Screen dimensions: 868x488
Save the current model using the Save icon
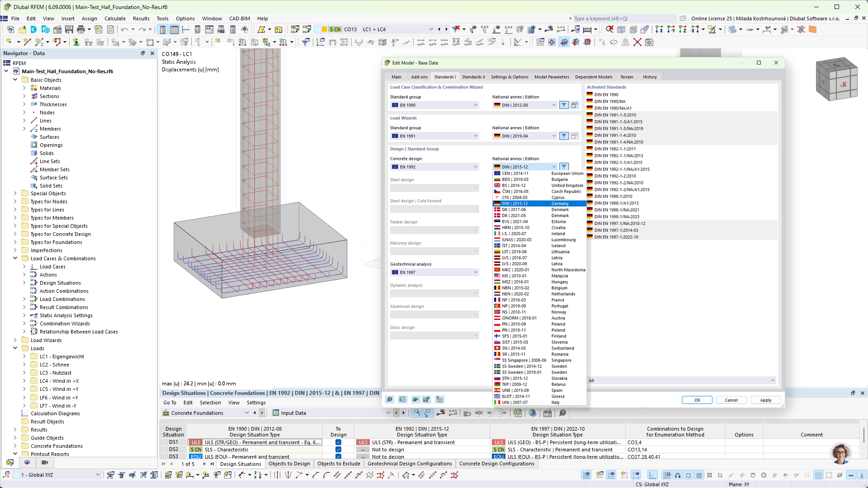pos(69,29)
